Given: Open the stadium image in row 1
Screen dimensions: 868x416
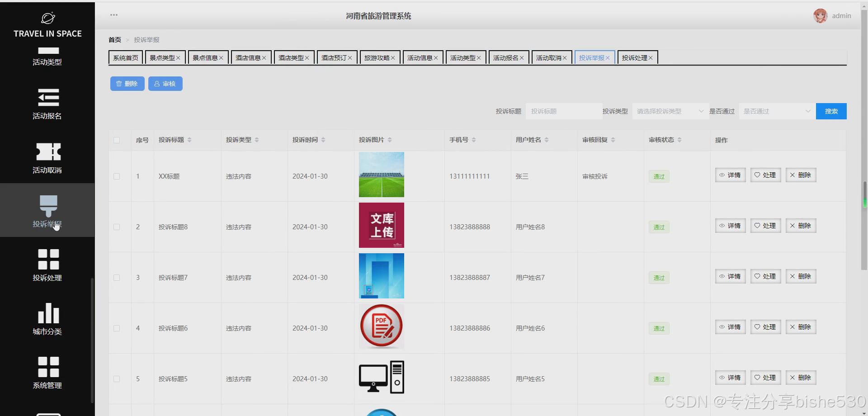Looking at the screenshot, I should 382,175.
